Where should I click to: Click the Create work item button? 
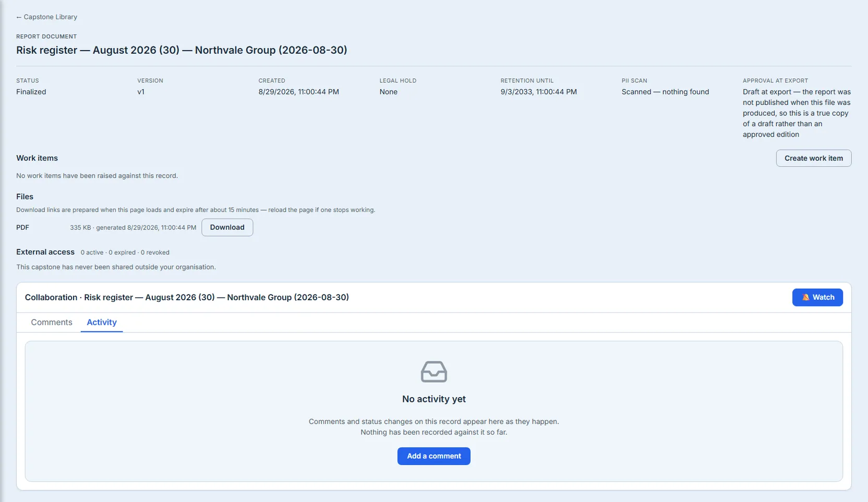coord(813,158)
